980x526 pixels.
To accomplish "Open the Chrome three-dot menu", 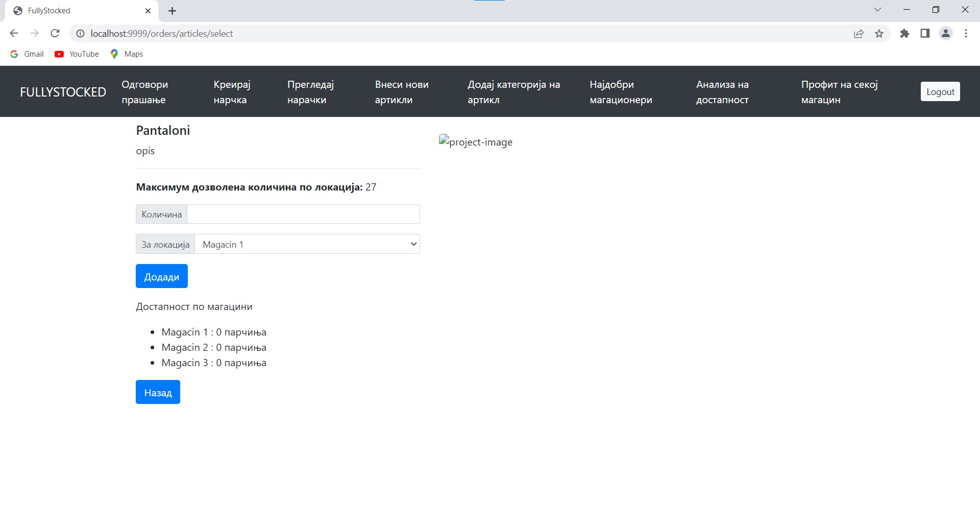I will pos(966,34).
